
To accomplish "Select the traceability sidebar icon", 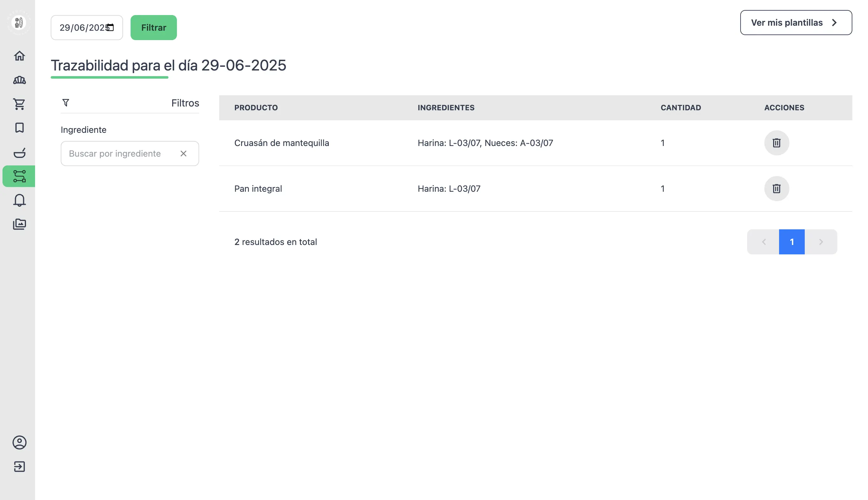I will (19, 176).
